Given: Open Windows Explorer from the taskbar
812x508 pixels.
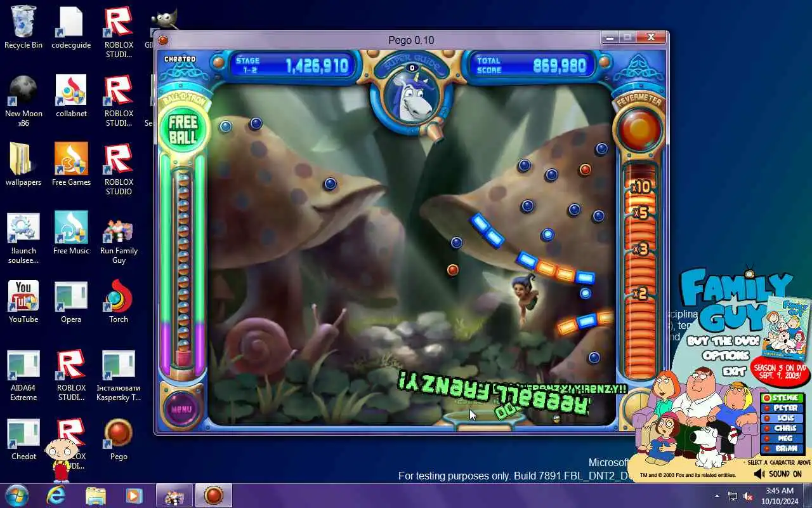Looking at the screenshot, I should (95, 495).
